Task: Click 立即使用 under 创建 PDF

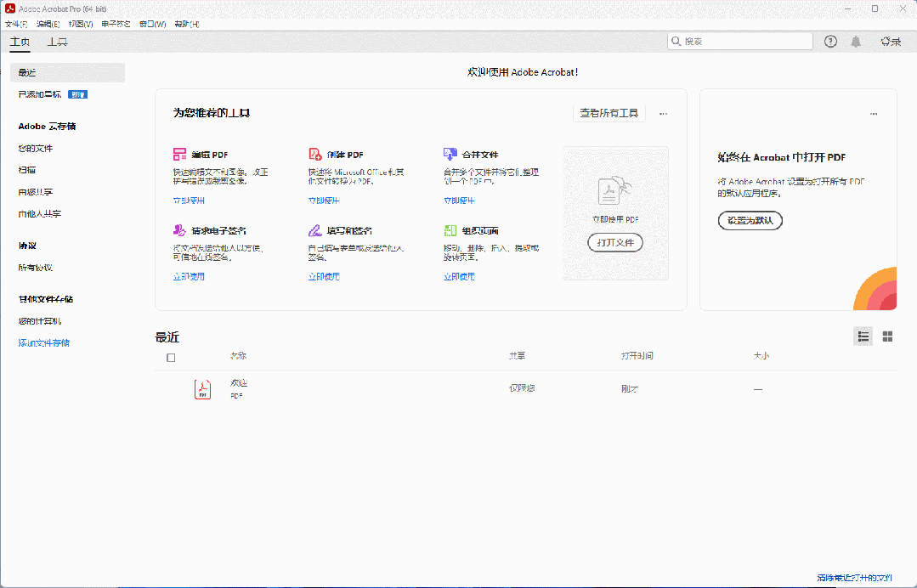Action: [324, 201]
